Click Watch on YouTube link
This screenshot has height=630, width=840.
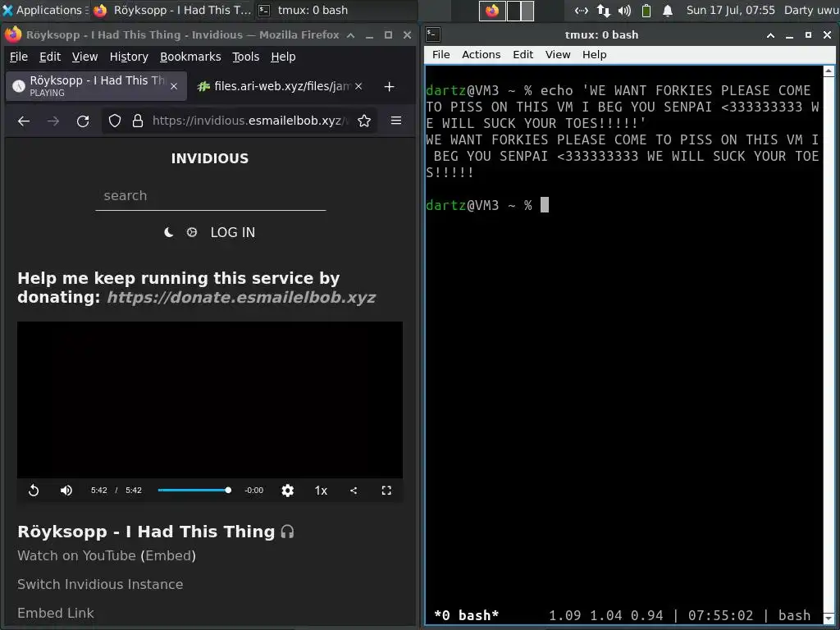(76, 555)
